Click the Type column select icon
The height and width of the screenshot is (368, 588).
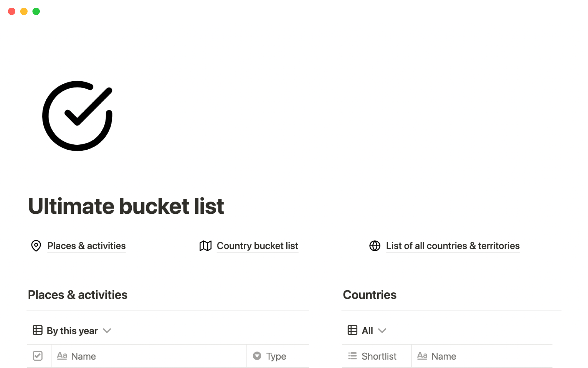click(257, 356)
